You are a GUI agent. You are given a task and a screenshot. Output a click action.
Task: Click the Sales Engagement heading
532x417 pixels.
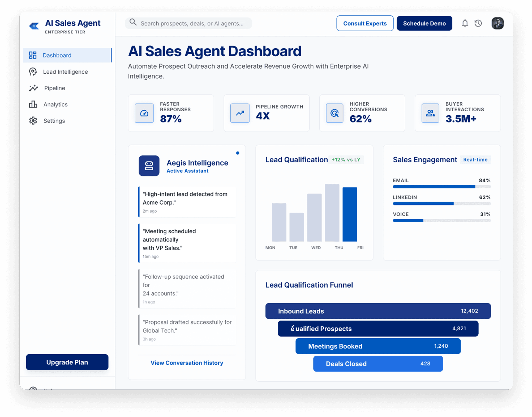[425, 159]
